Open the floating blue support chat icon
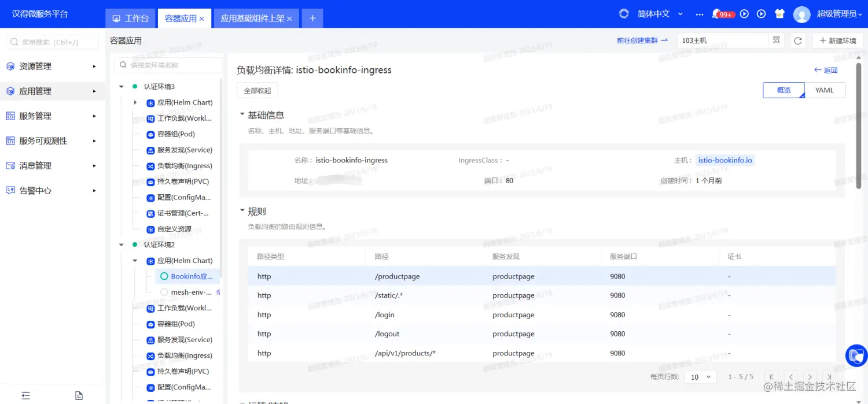Viewport: 868px width, 404px height. 857,355
